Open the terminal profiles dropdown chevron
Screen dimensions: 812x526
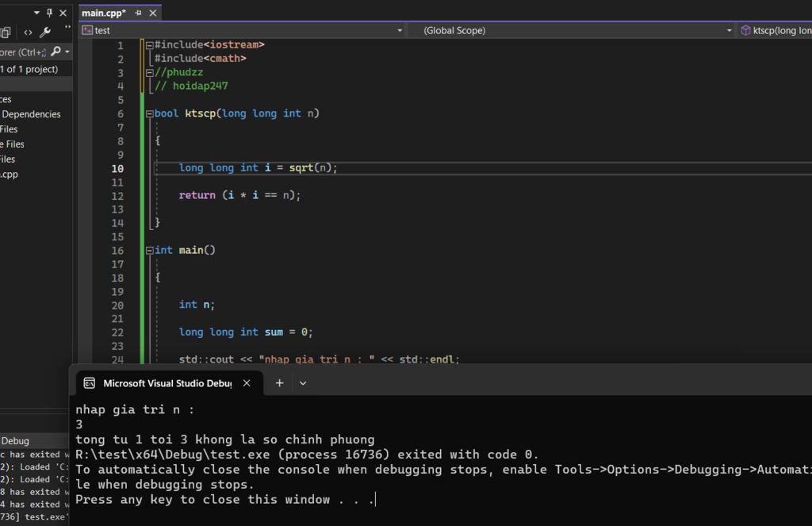point(303,383)
